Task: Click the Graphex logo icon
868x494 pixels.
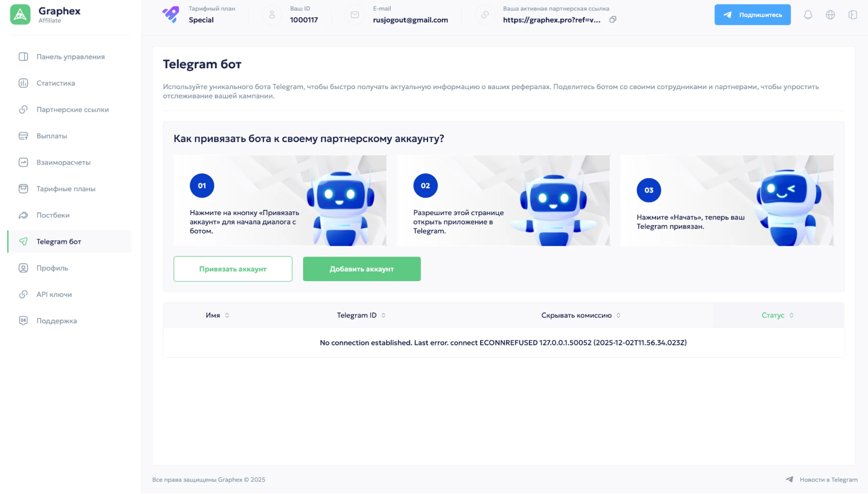Action: pyautogui.click(x=20, y=15)
